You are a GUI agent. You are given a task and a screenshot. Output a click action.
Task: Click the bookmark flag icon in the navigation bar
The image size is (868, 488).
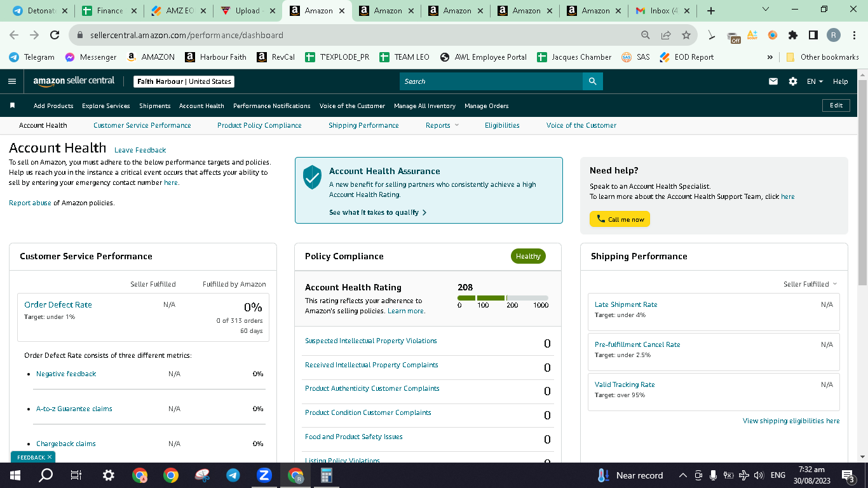[12, 105]
